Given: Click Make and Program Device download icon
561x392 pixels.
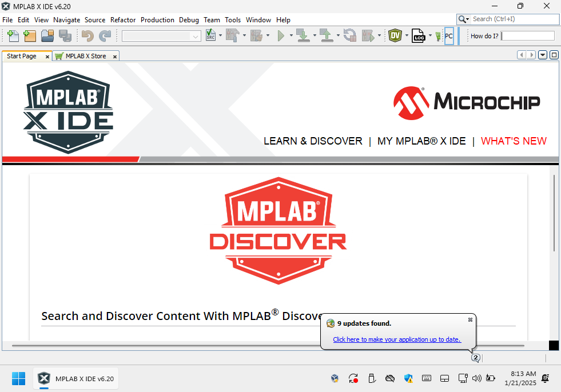Looking at the screenshot, I should point(304,36).
